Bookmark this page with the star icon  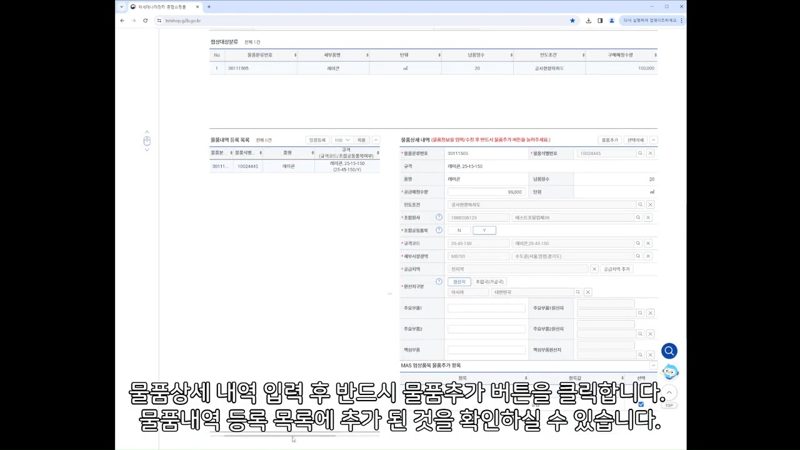coord(572,20)
